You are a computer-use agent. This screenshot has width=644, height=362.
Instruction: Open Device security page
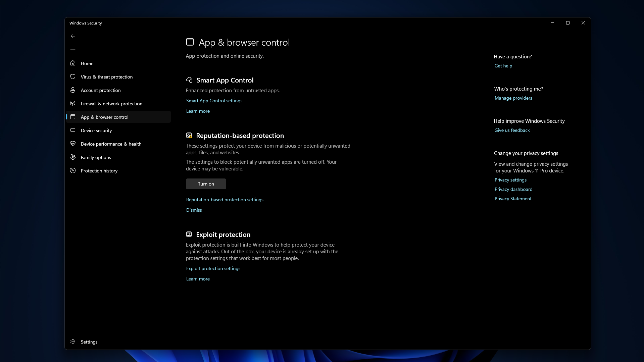(118, 130)
